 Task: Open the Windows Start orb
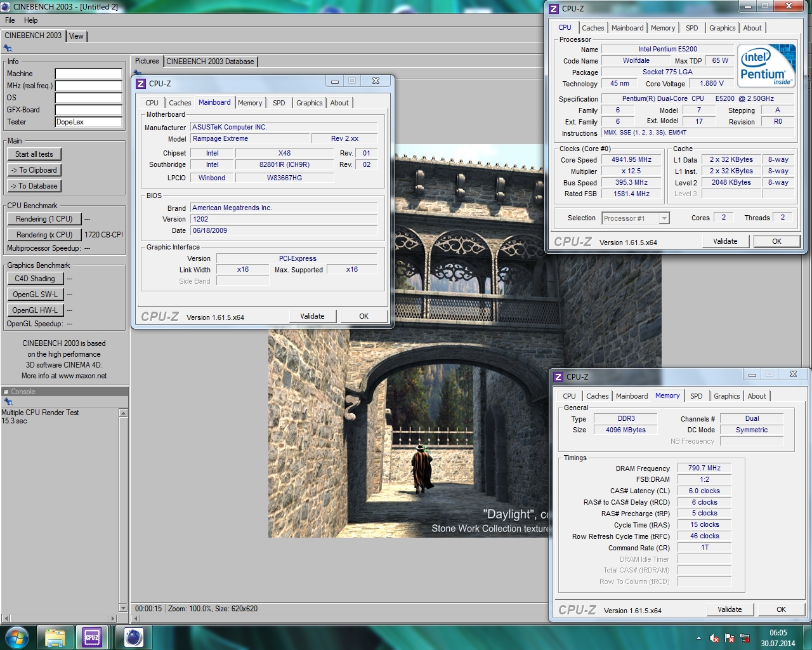(x=16, y=637)
